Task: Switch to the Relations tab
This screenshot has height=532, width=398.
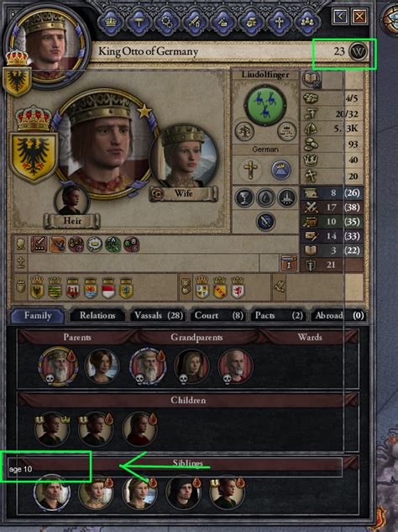Action: click(97, 315)
